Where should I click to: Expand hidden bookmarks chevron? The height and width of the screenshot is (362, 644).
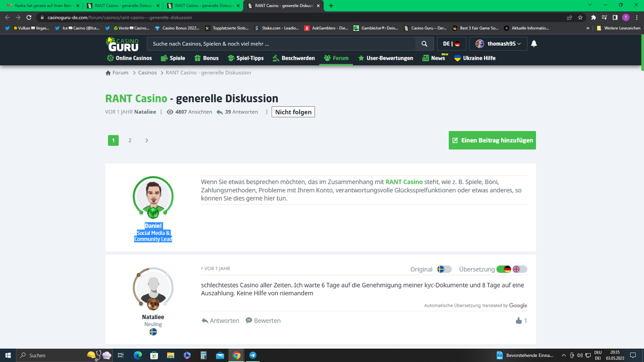click(588, 28)
